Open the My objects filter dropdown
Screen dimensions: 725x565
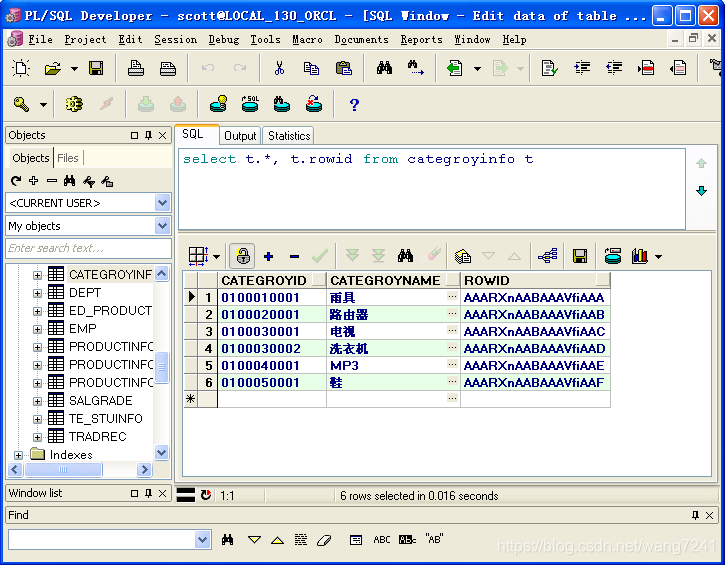(x=162, y=226)
